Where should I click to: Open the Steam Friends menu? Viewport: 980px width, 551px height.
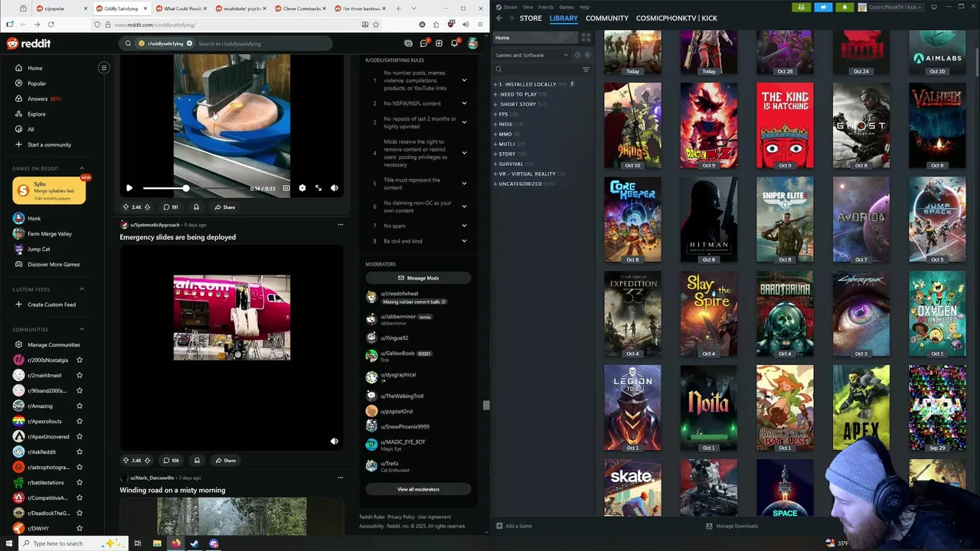(546, 7)
